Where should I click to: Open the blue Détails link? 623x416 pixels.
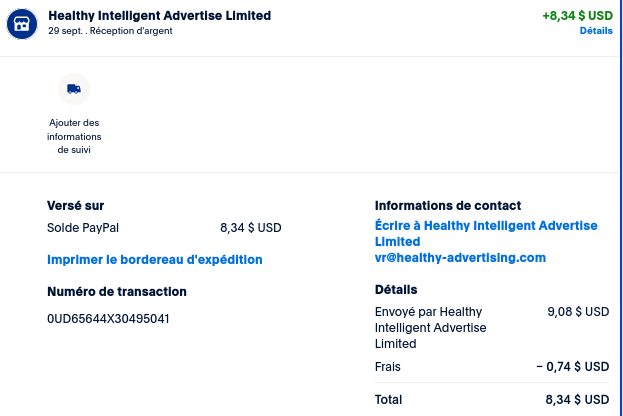click(595, 31)
